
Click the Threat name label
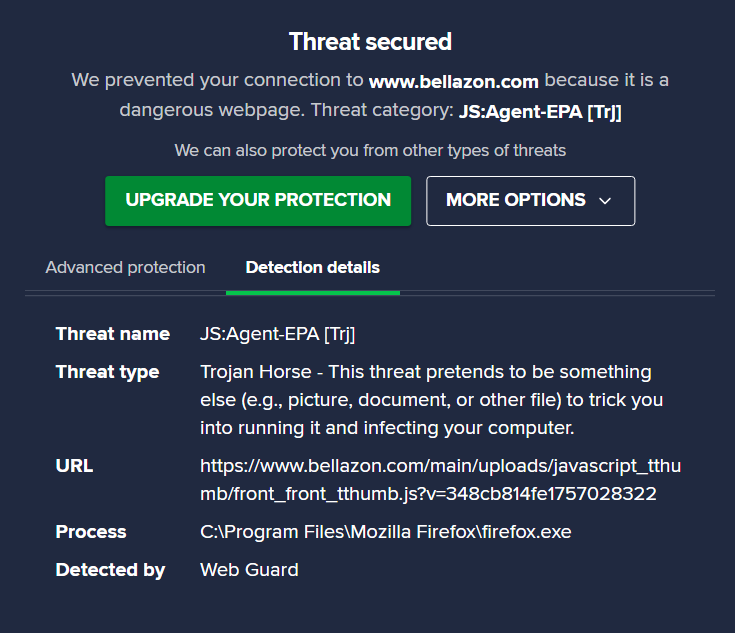coord(113,334)
